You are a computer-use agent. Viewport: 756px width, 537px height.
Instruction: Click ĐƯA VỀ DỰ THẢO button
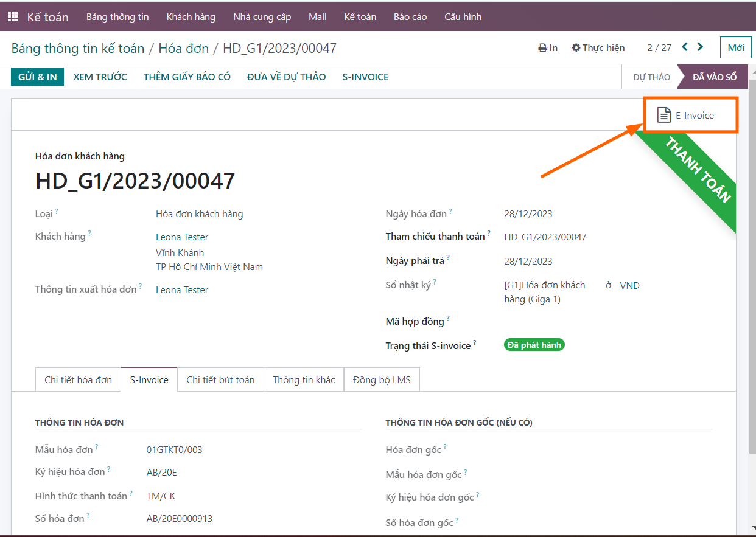pyautogui.click(x=287, y=77)
